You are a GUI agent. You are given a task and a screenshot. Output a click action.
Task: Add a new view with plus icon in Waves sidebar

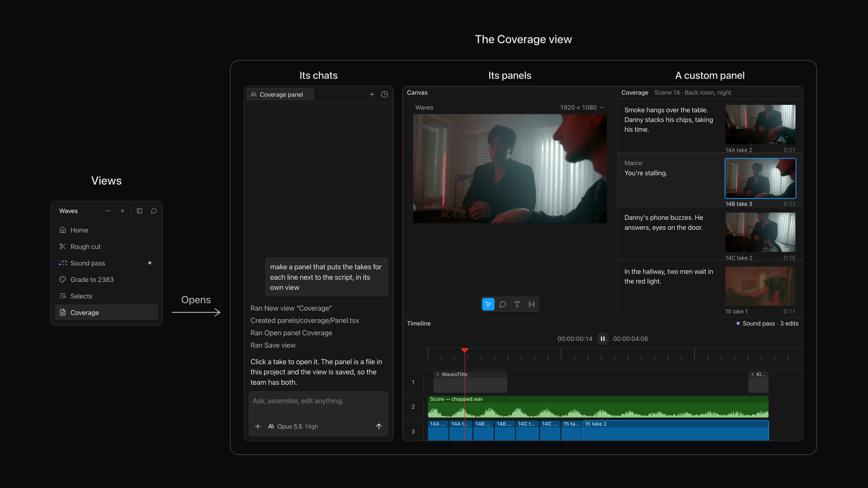tap(122, 211)
